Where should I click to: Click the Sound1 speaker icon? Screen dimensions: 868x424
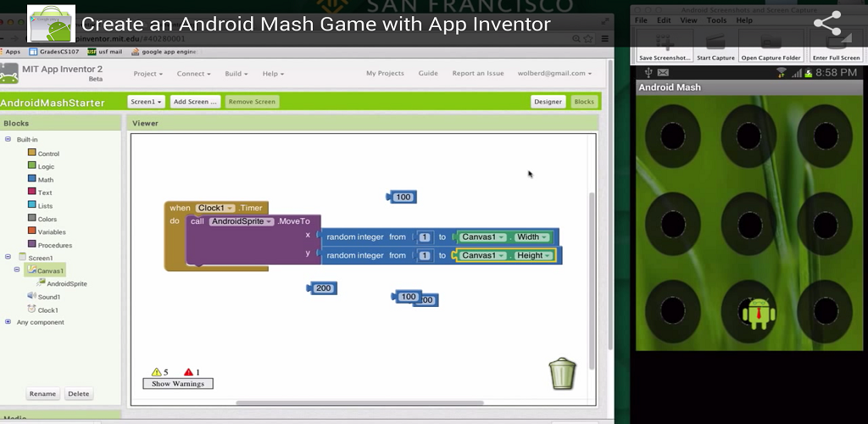[31, 296]
